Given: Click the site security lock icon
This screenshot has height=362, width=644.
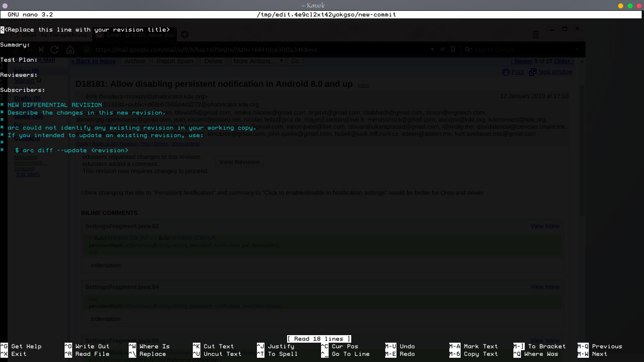Looking at the screenshot, I should coord(87,49).
